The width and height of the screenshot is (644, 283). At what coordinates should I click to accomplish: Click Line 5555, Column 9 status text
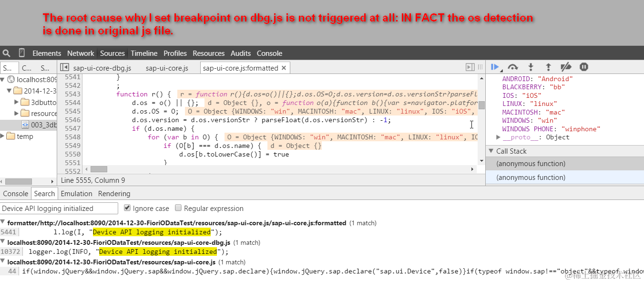(93, 180)
